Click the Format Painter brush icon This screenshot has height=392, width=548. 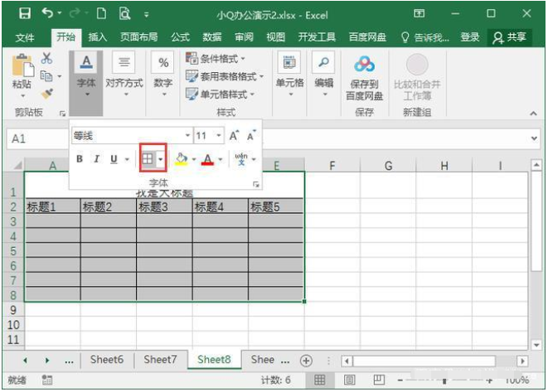point(47,93)
